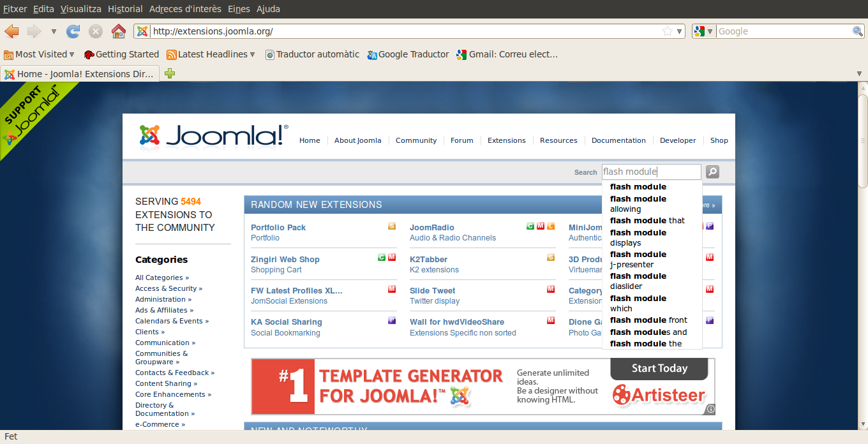
Task: Reload the page with the refresh icon
Action: point(73,31)
